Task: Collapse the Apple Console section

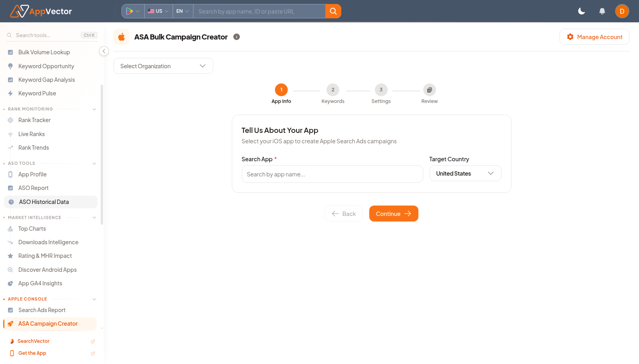Action: pos(94,299)
